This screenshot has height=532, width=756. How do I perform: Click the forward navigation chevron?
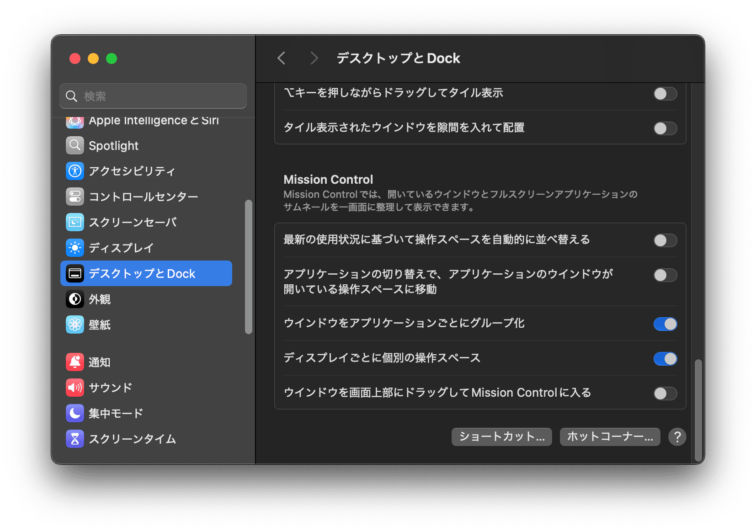coord(314,58)
